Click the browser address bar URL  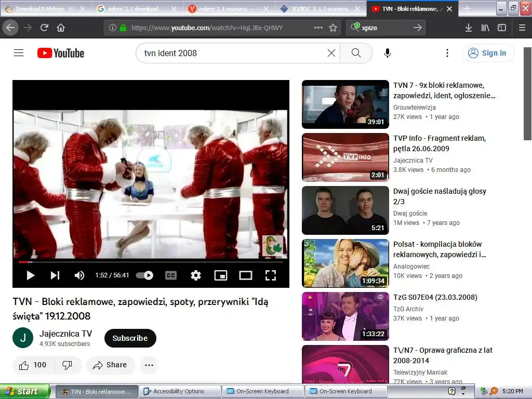(207, 28)
